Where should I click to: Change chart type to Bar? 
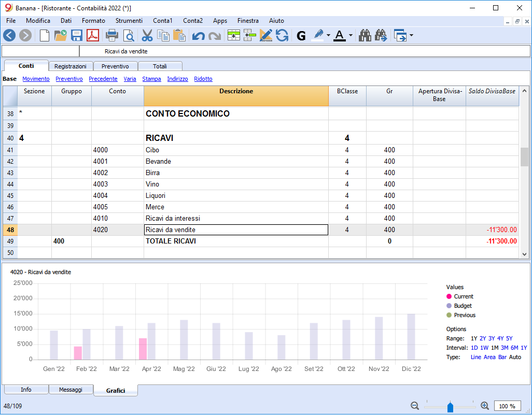502,357
